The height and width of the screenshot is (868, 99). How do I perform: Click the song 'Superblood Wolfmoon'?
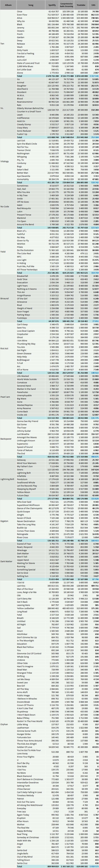(x=28, y=505)
